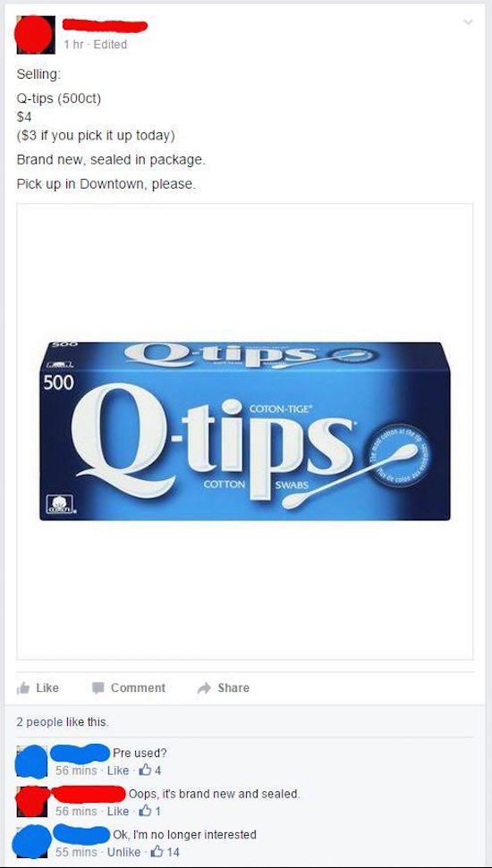Click seller's avatar beside the 'Oops' reply
Viewport: 492px width, 868px height.
(x=32, y=801)
